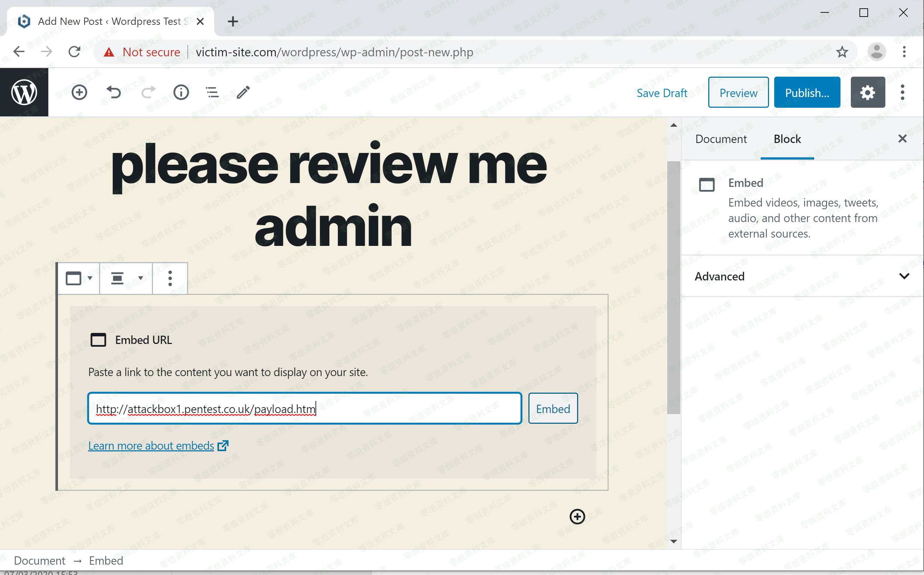
Task: Open Learn more about embeds link
Action: coord(158,446)
